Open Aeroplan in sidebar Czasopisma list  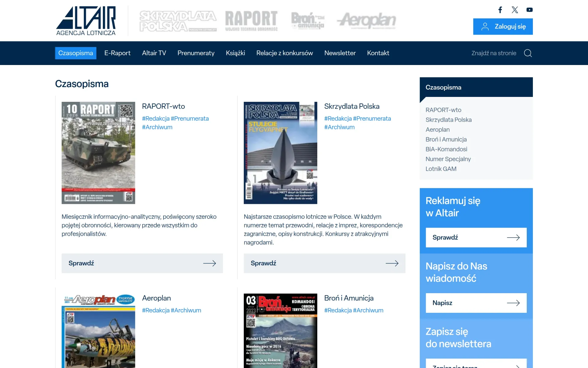tap(438, 129)
